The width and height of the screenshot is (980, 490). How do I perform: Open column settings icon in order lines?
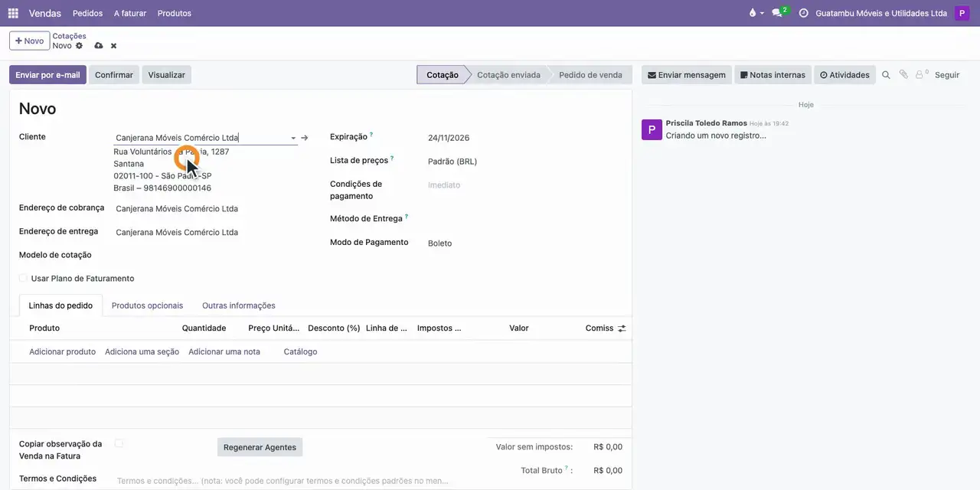coord(622,328)
